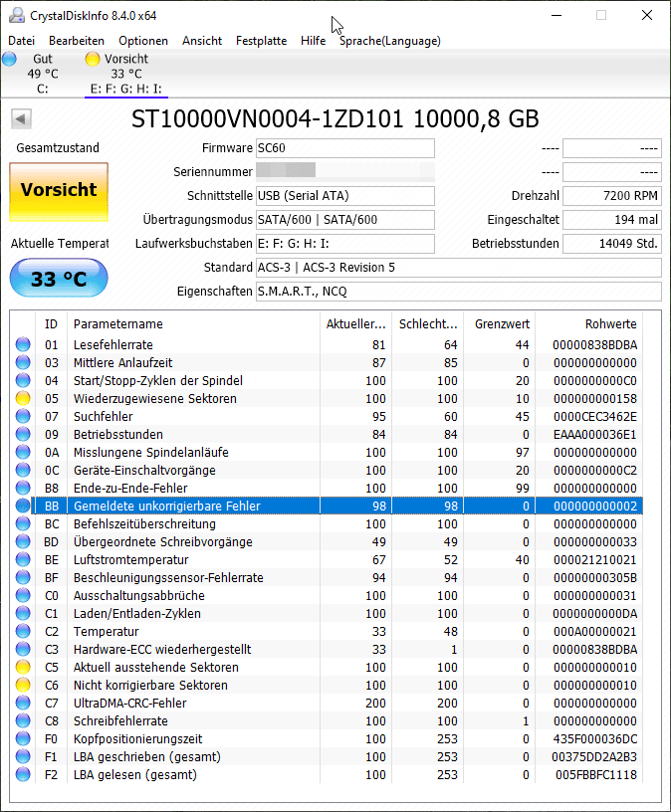Click the Rohwerte column header
This screenshot has height=812, width=671.
coord(589,324)
